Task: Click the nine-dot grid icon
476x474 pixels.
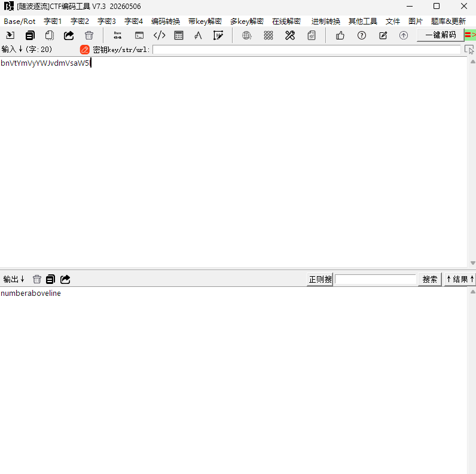Action: [268, 35]
